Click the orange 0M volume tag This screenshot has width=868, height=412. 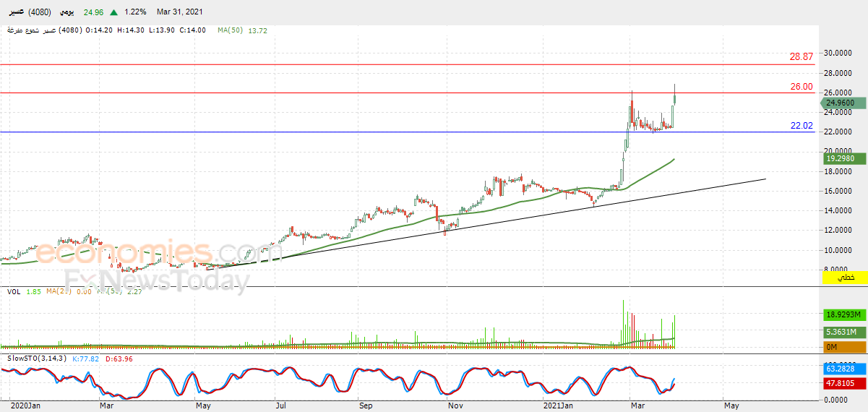[843, 347]
